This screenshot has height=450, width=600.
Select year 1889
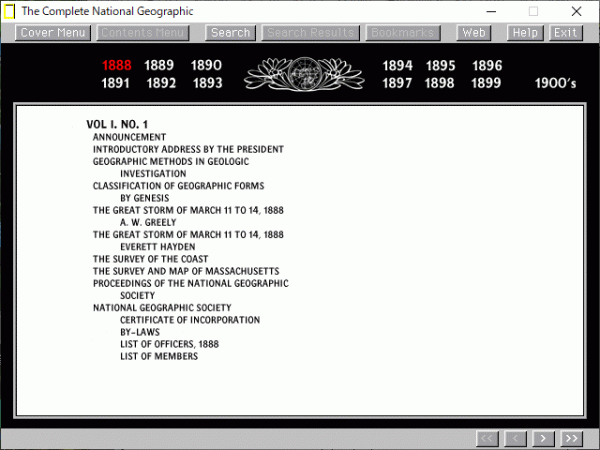click(x=159, y=65)
